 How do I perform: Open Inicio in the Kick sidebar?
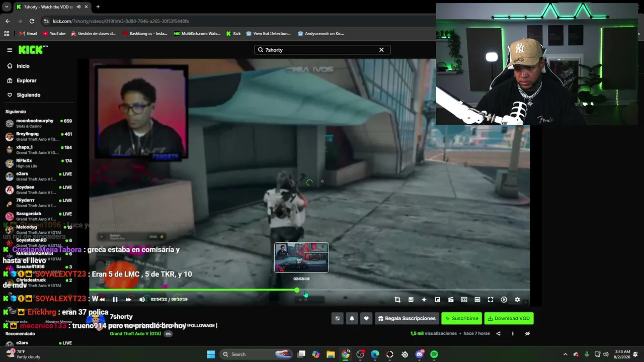(x=23, y=66)
